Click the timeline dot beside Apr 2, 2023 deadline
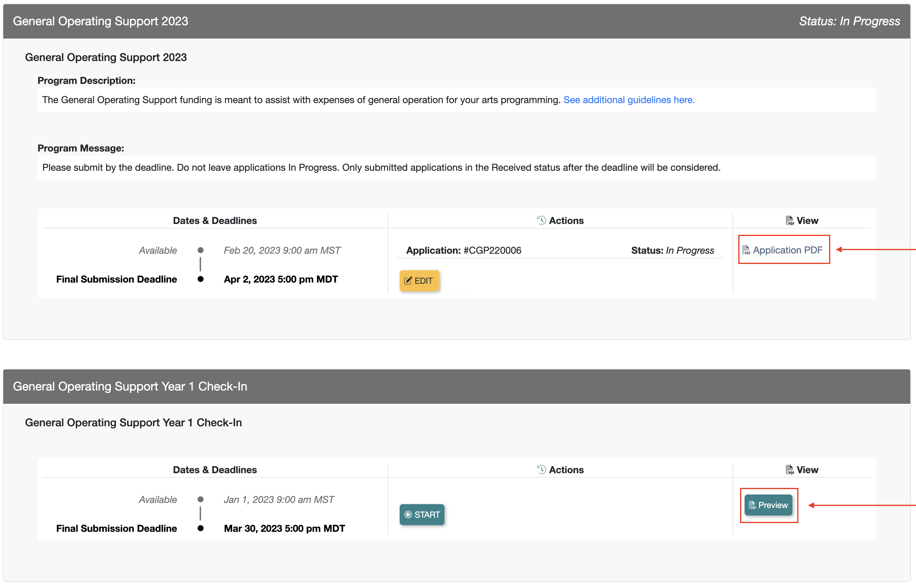Image resolution: width=916 pixels, height=588 pixels. point(201,279)
